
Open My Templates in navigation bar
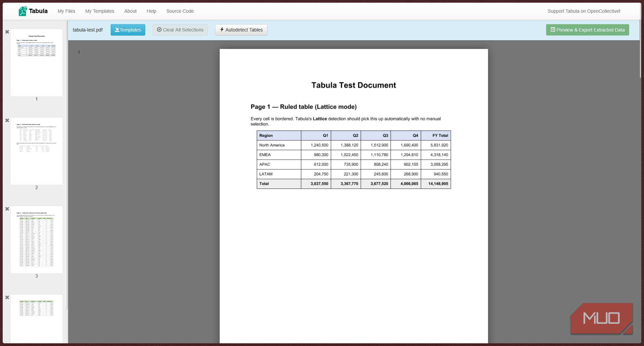point(100,11)
